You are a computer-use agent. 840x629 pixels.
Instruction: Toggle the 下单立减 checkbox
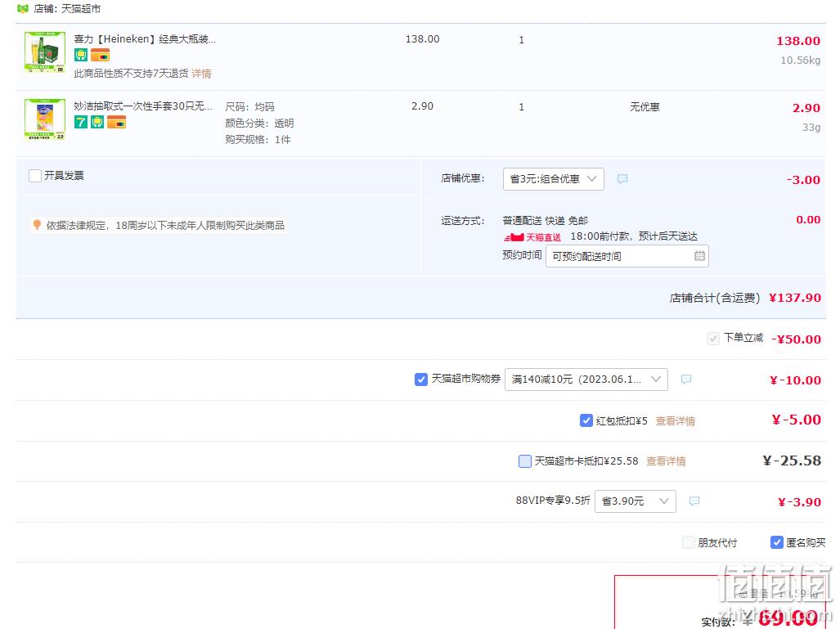(x=712, y=338)
